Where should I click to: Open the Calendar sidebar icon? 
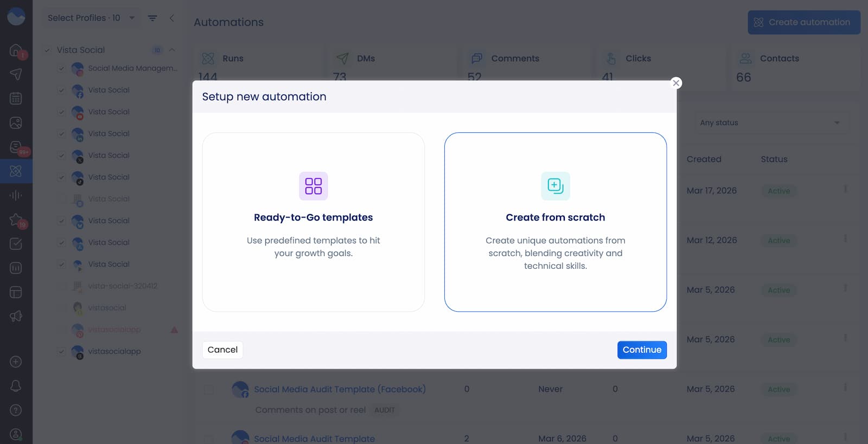(x=16, y=98)
